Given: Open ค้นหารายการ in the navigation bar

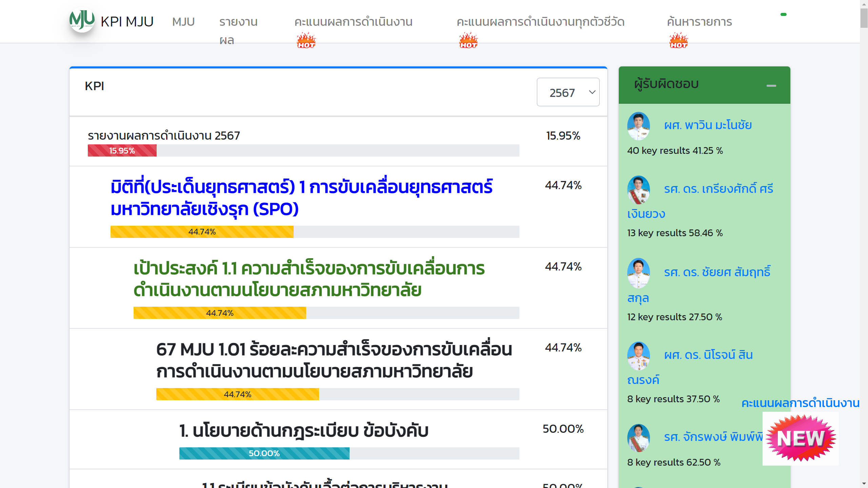Looking at the screenshot, I should coord(699,22).
